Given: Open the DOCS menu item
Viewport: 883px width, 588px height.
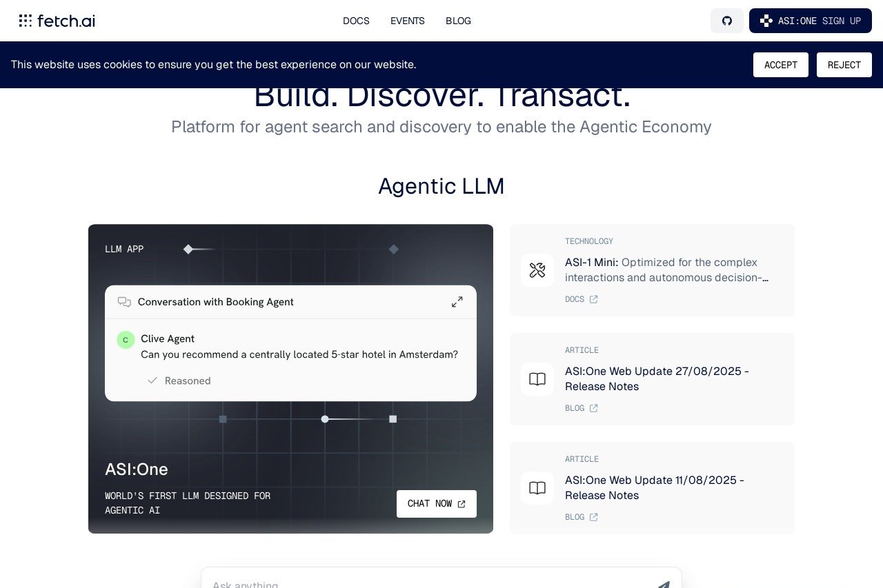Looking at the screenshot, I should (356, 21).
